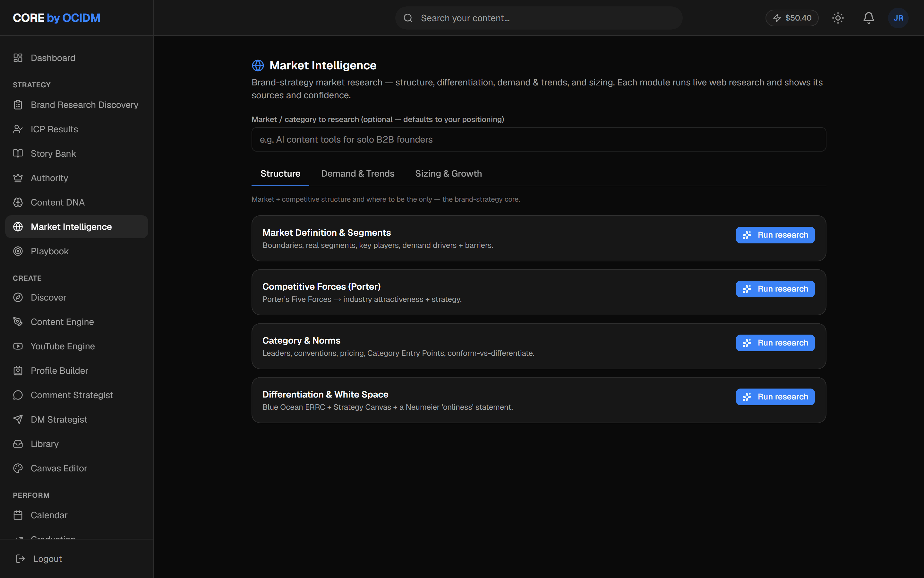The width and height of the screenshot is (924, 578).
Task: Click the search magnifier icon
Action: 408,18
